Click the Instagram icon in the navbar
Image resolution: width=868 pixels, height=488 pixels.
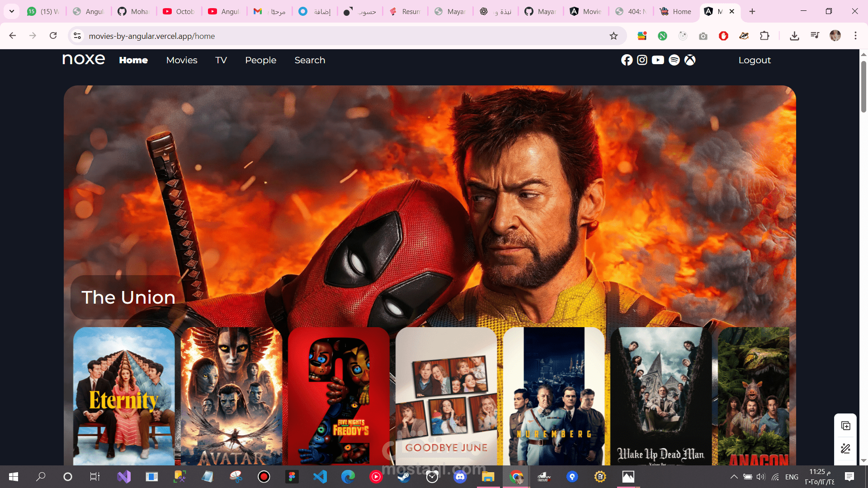pyautogui.click(x=642, y=60)
